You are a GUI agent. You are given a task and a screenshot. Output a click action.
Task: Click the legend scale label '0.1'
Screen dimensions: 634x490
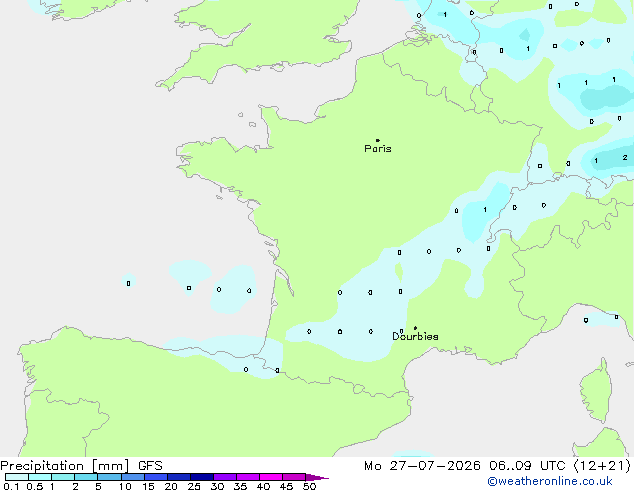coord(11,486)
